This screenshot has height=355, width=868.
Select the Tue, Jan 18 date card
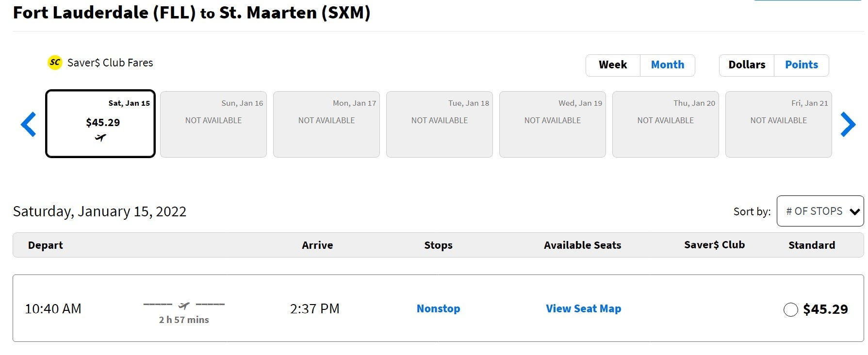pos(440,124)
